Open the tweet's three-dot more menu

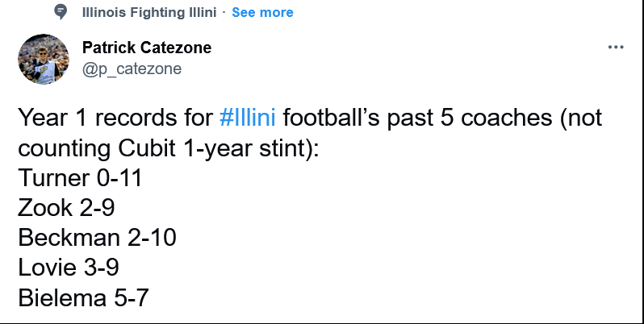616,48
